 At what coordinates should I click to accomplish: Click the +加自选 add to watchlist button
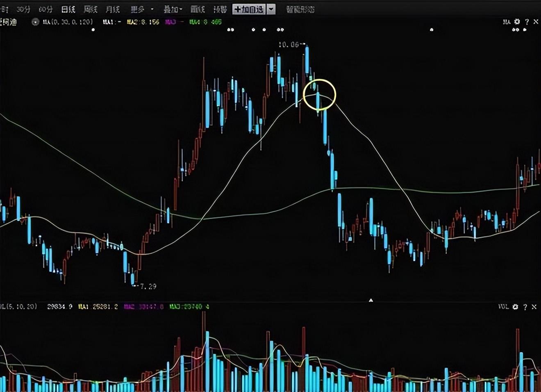point(249,9)
